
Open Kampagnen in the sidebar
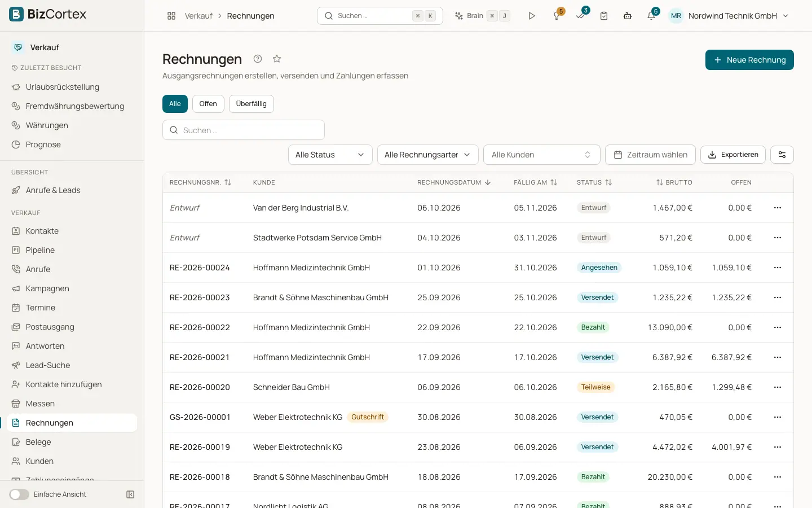click(72, 288)
